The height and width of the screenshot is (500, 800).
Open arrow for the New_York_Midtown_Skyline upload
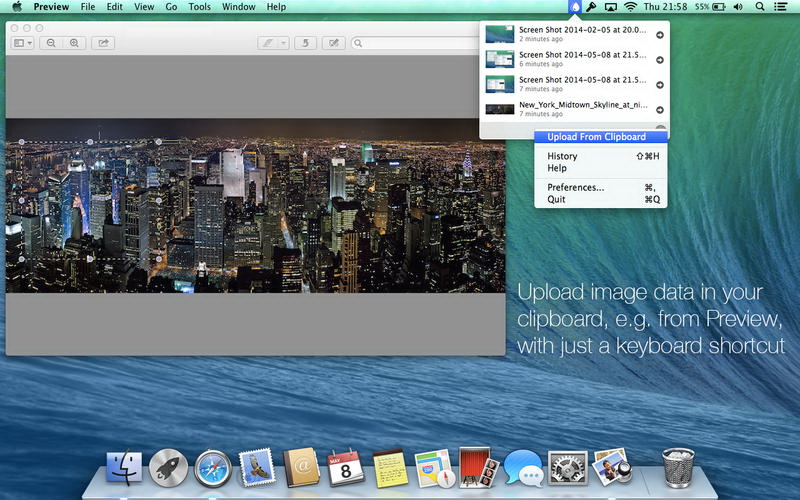659,109
